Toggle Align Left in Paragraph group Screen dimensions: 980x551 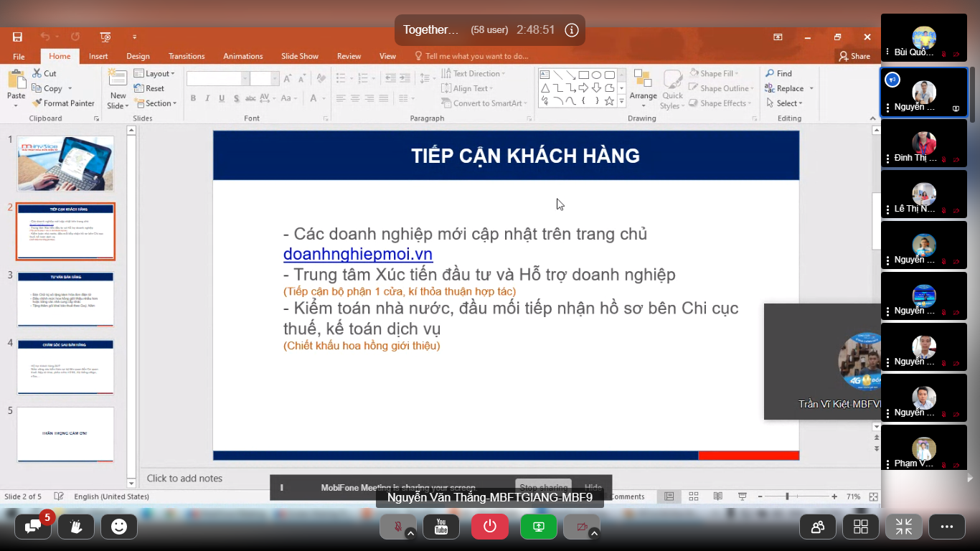[x=340, y=98]
